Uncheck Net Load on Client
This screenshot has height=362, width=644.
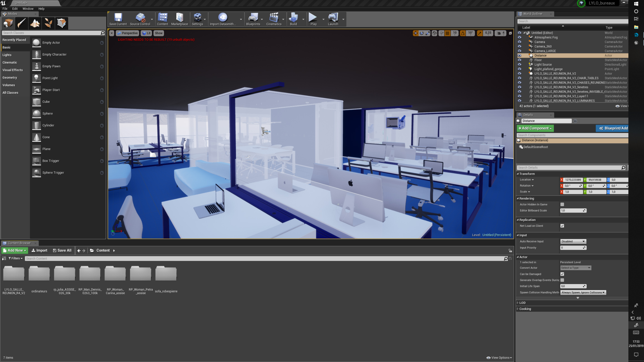tap(562, 226)
